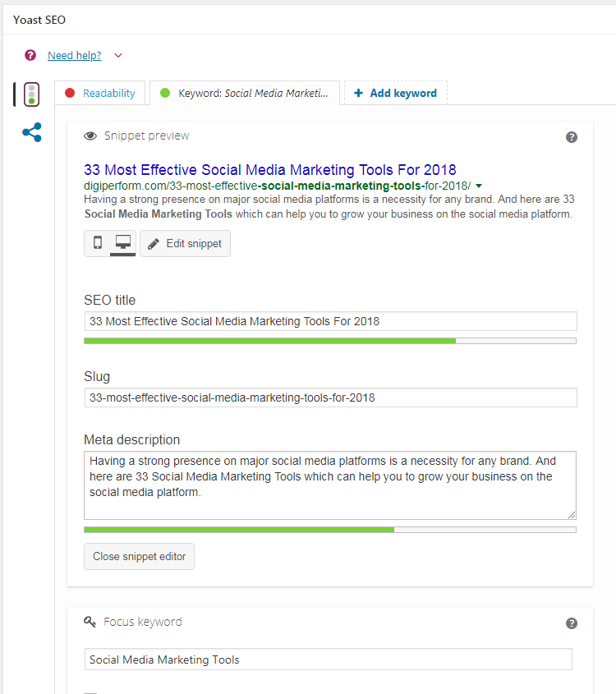Toggle the Snippet preview eye icon
Image resolution: width=616 pixels, height=694 pixels.
90,136
